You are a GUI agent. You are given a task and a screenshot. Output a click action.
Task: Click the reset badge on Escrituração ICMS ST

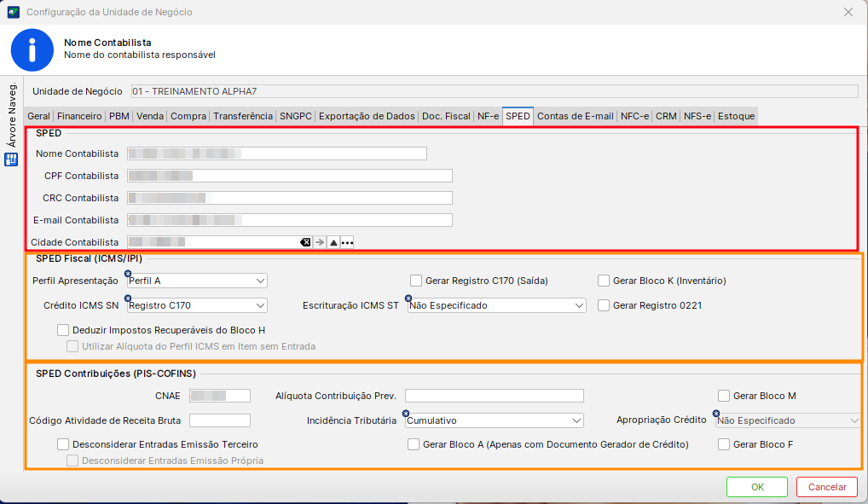408,298
